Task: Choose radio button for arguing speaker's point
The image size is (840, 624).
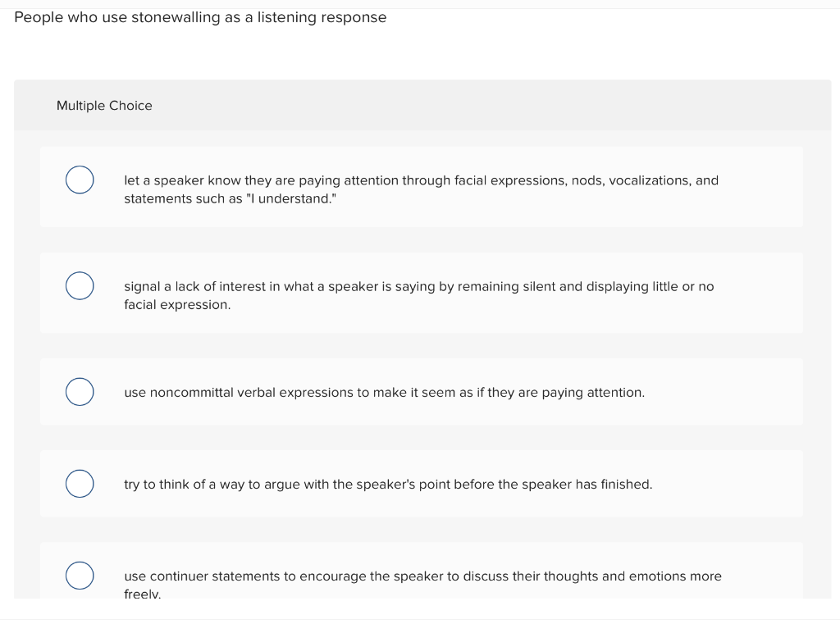Action: pos(80,484)
